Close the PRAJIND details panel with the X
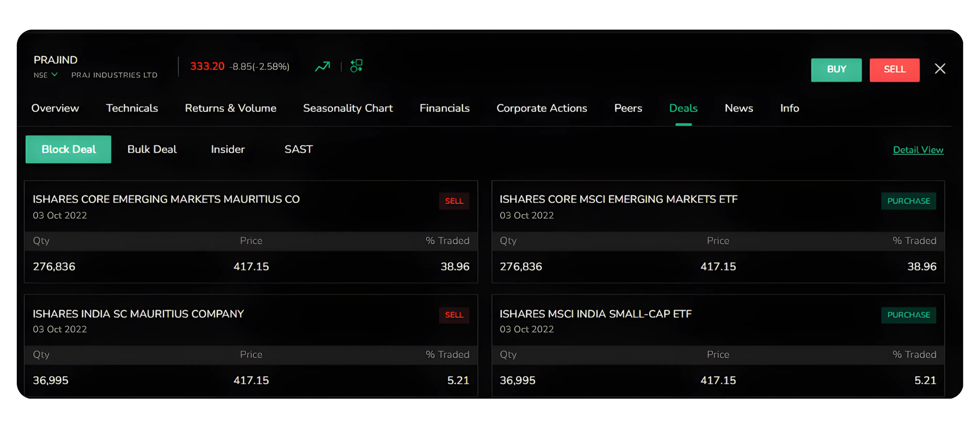This screenshot has width=980, height=424. (940, 69)
